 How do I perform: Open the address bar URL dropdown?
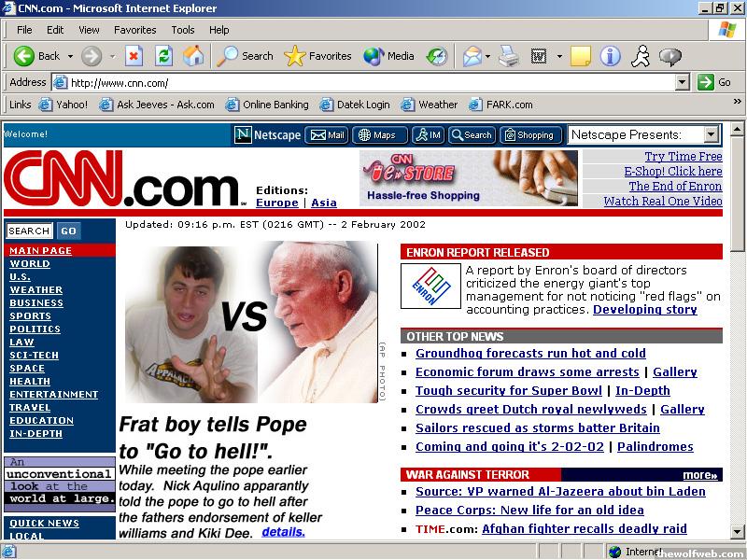point(682,82)
